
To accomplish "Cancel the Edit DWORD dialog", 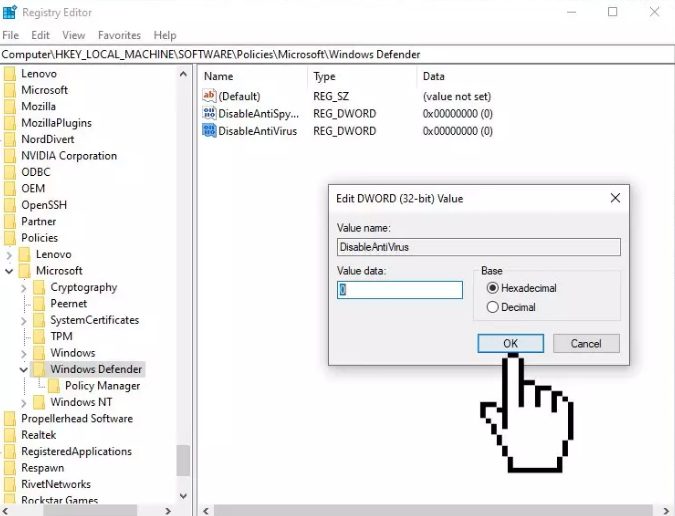I will [586, 343].
